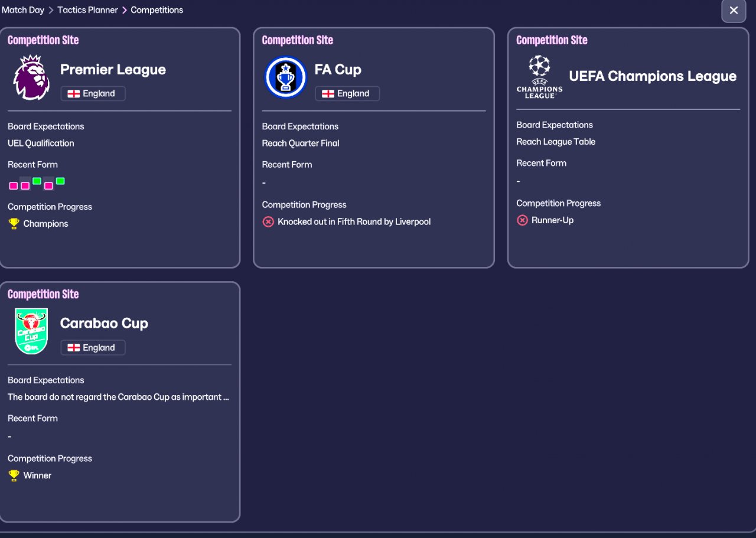Select England chip under FA Cup
The width and height of the screenshot is (756, 538).
pyautogui.click(x=347, y=93)
